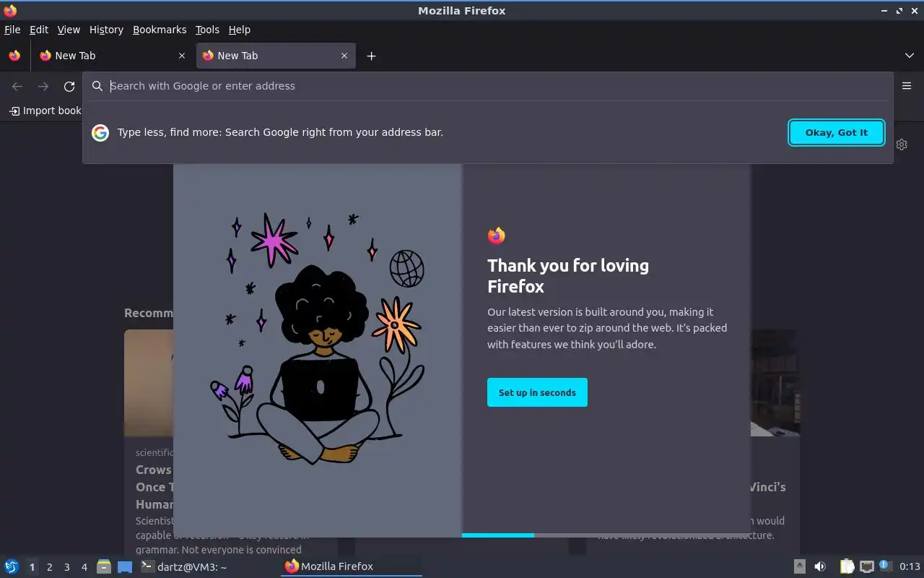Click the Mozilla Firefox taskbar window button
The height and width of the screenshot is (578, 924).
pos(351,566)
